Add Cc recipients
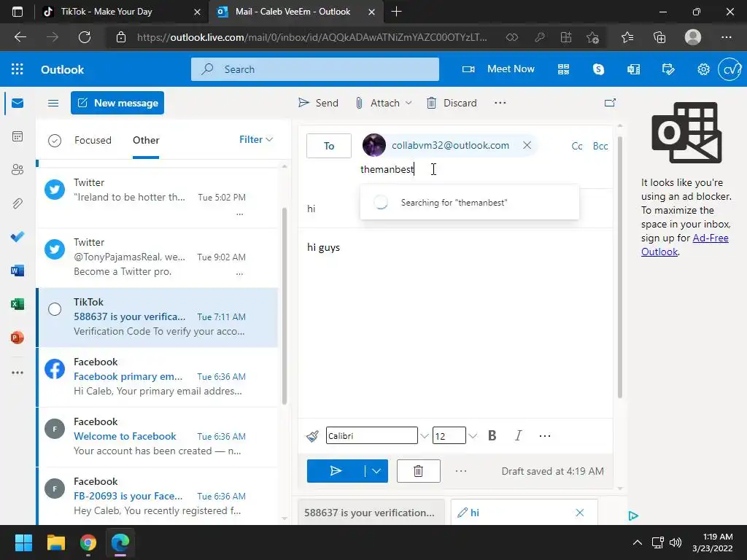747x560 pixels. [x=577, y=146]
